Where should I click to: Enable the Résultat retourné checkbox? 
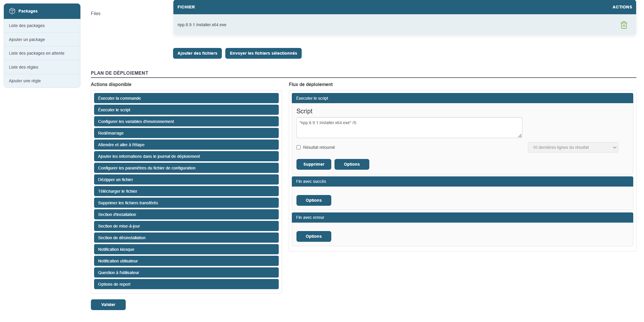298,147
